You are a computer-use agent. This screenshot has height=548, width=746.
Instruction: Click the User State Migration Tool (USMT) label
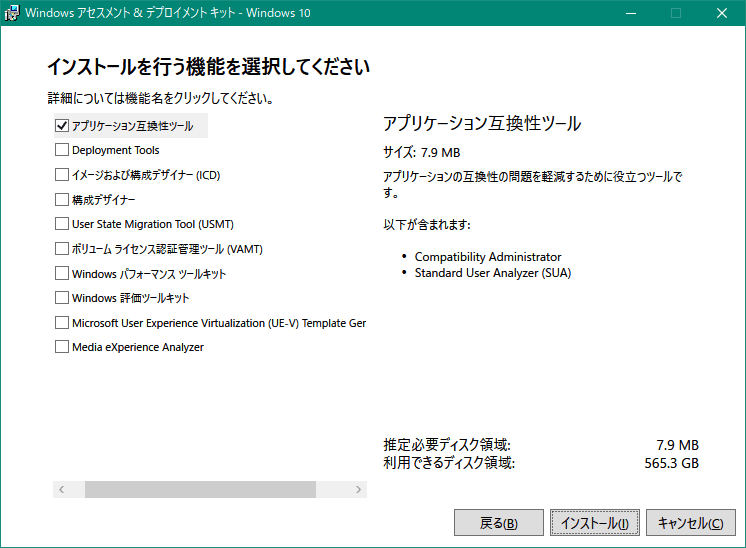click(x=153, y=224)
